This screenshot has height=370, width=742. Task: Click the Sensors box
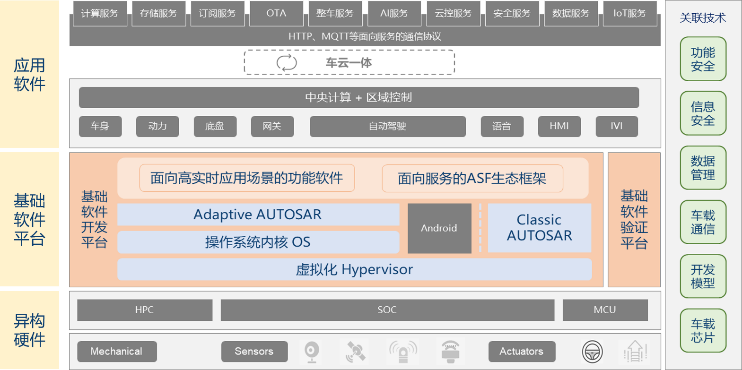point(254,352)
